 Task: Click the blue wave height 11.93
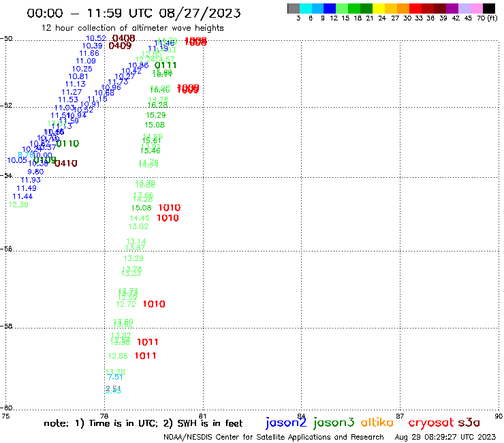[31, 180]
